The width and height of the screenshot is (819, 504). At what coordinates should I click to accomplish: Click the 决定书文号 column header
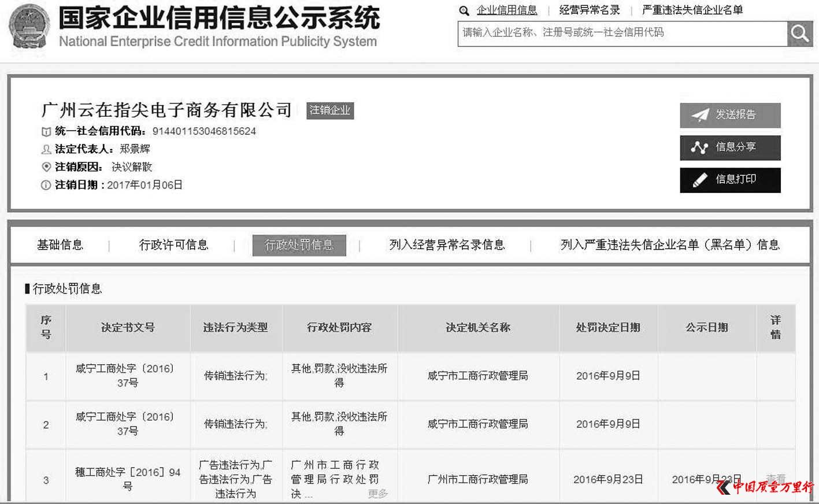tap(128, 328)
